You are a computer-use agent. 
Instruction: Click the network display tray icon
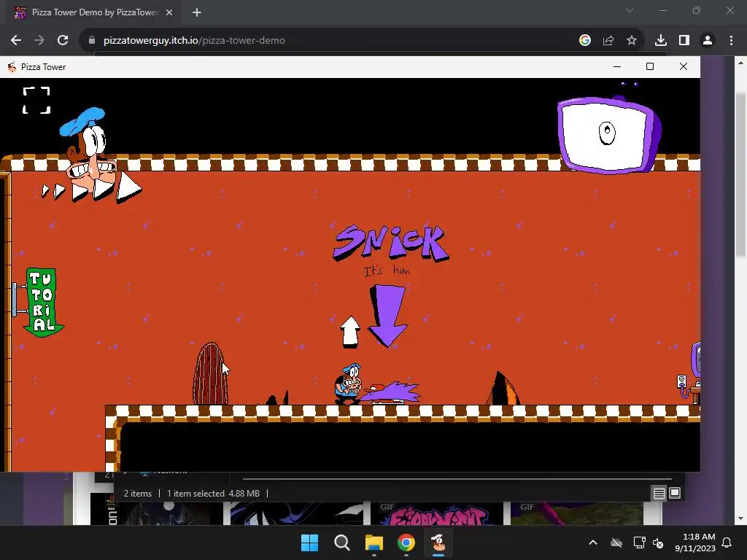(x=639, y=542)
